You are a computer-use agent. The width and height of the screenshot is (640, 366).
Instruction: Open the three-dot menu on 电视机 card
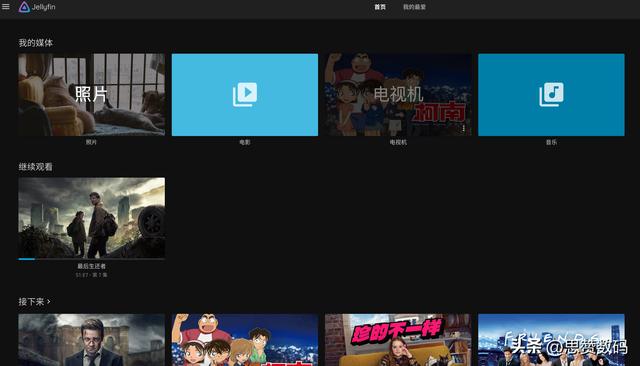(464, 129)
